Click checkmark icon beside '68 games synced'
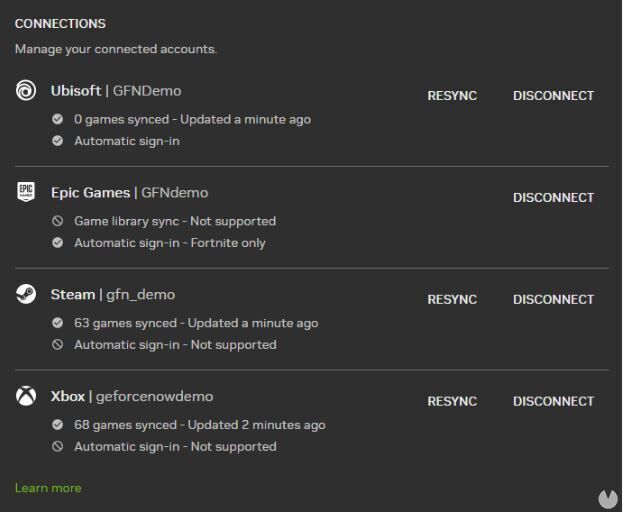Image resolution: width=623 pixels, height=514 pixels. click(58, 425)
